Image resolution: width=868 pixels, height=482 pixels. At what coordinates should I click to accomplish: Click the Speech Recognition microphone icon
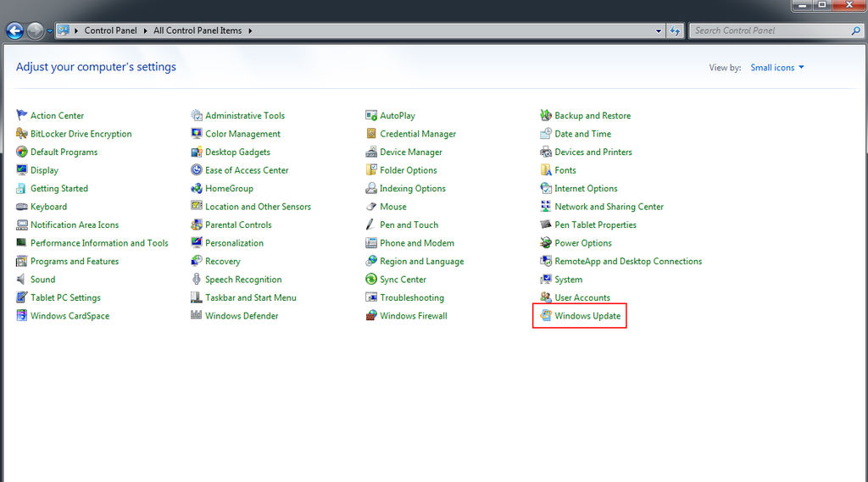(197, 279)
